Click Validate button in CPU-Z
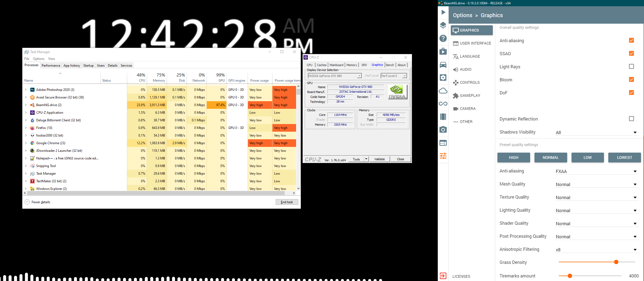Screen dimensions: 644x281 (379, 159)
